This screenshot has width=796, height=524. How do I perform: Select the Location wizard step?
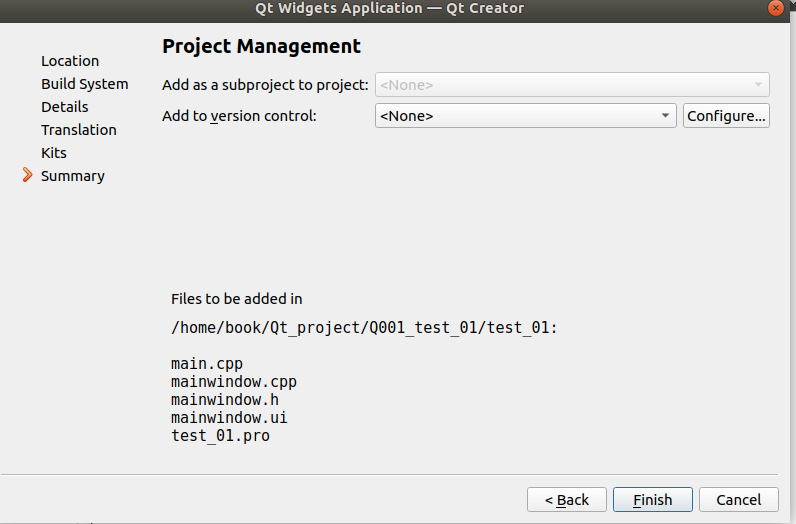(70, 61)
